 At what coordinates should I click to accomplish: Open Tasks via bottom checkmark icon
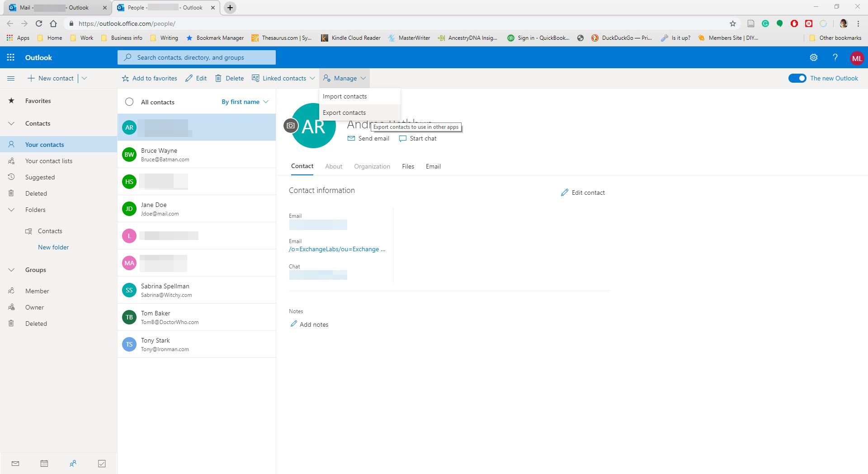coord(102,463)
